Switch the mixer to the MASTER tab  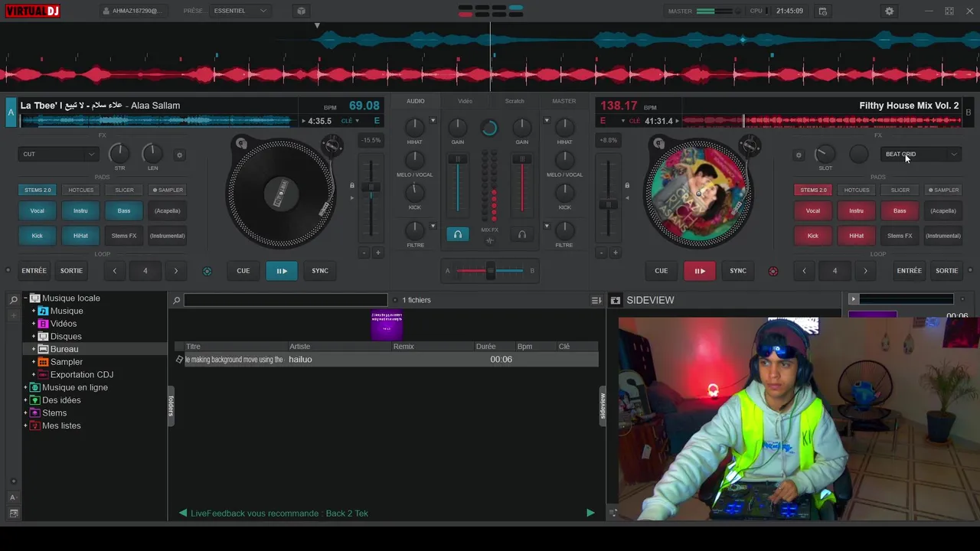pyautogui.click(x=564, y=101)
